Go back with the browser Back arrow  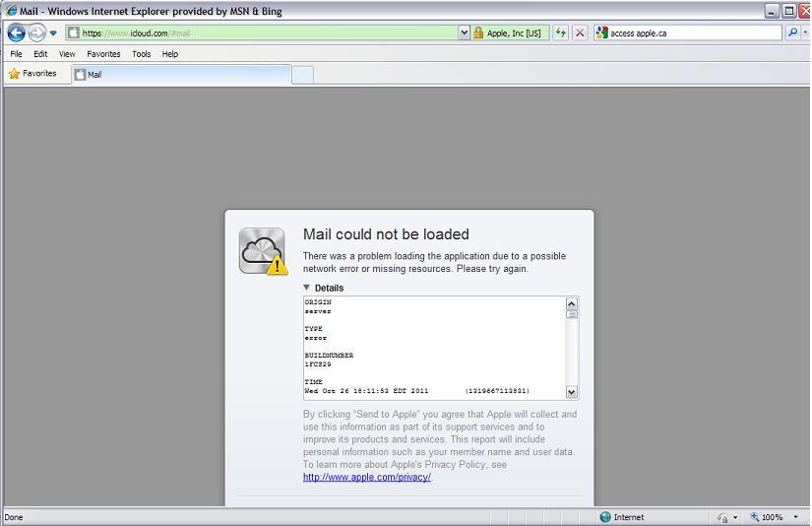pos(16,33)
